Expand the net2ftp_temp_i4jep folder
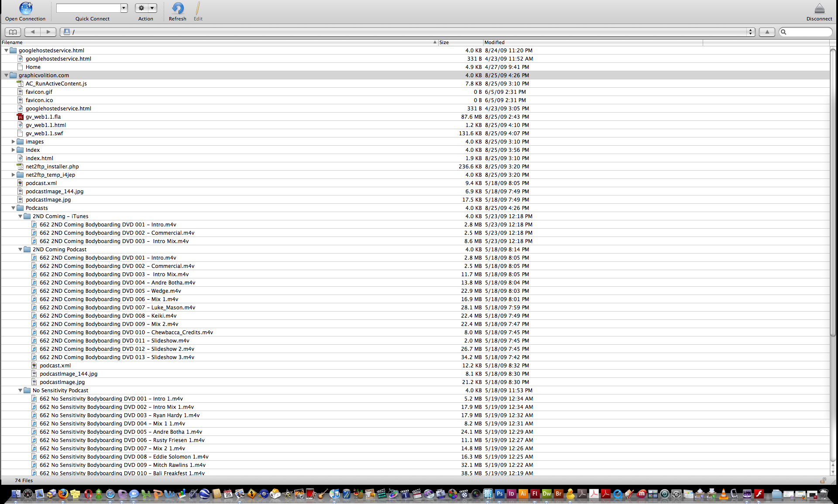The image size is (838, 504). pos(13,175)
